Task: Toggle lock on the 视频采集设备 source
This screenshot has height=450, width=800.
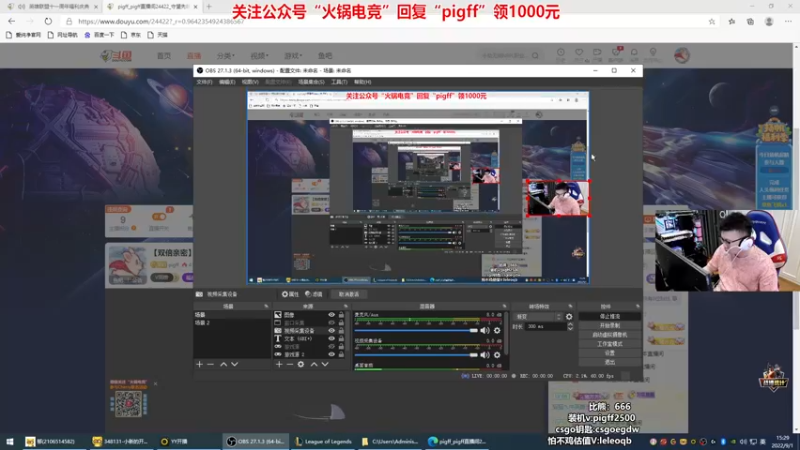Action: click(341, 331)
